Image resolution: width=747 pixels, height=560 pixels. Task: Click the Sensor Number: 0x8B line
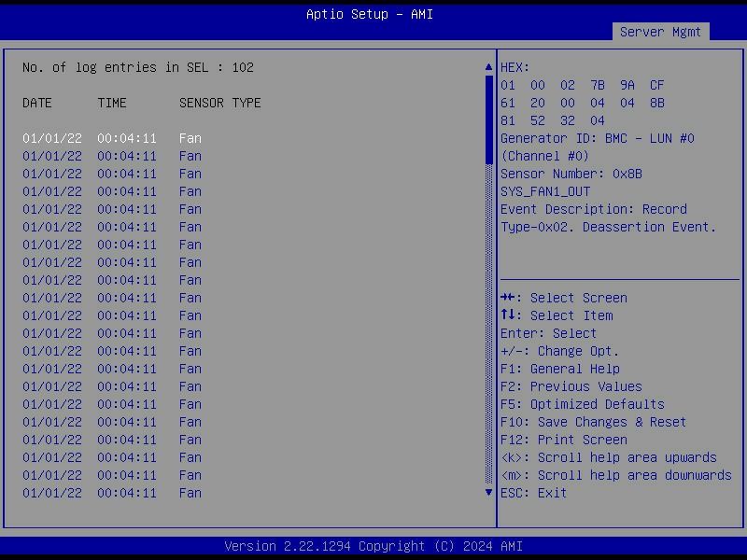click(x=571, y=174)
